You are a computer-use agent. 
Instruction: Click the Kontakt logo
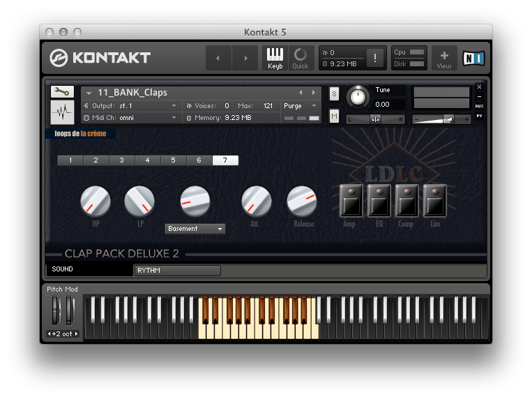100,58
